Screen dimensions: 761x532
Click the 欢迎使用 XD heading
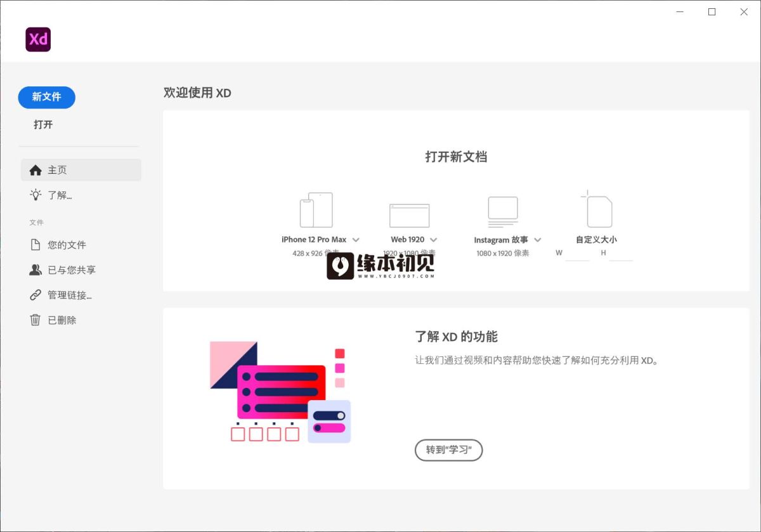[x=197, y=93]
